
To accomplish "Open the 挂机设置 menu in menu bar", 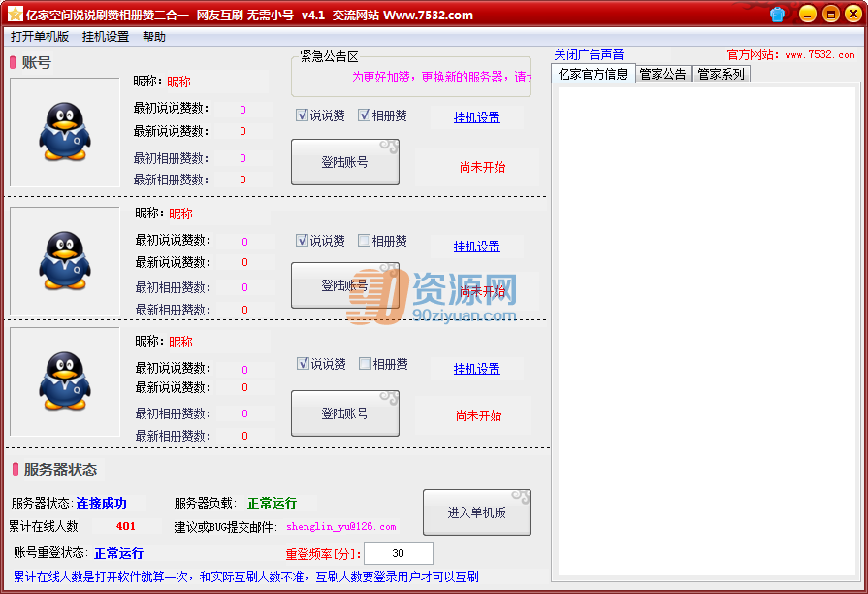I will pos(105,37).
